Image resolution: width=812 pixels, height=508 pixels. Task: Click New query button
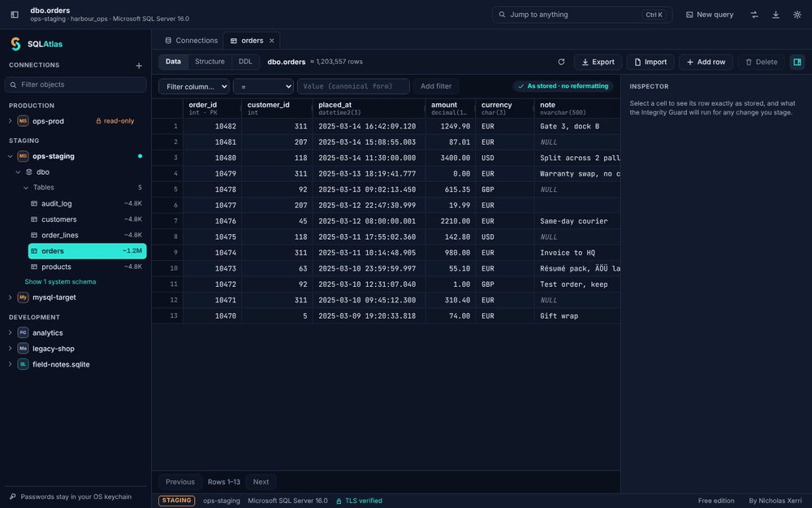click(710, 15)
